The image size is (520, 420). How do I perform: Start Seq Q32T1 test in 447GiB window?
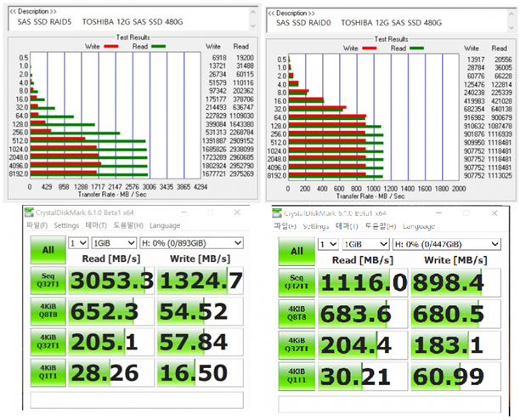click(x=297, y=282)
